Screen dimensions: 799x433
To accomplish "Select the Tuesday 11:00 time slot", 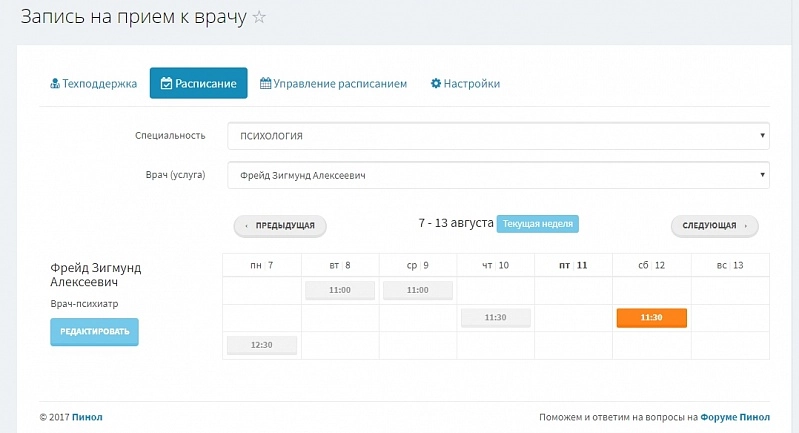I will (x=340, y=290).
